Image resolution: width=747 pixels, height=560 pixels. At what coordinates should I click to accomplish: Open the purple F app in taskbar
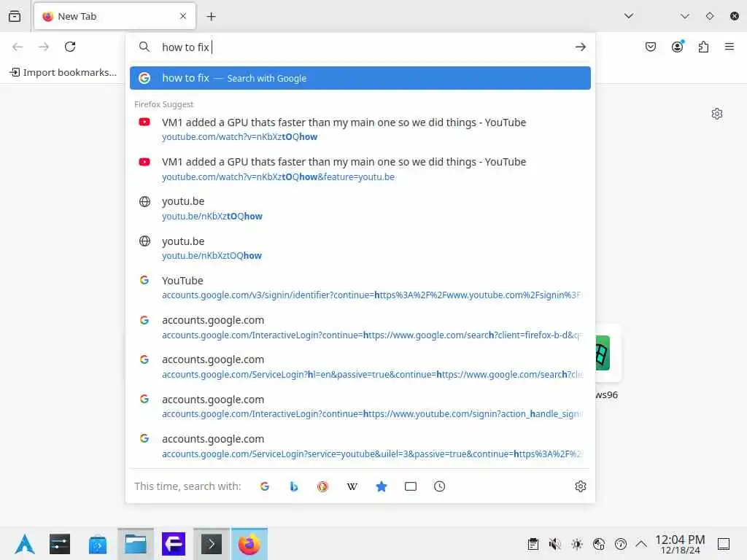coord(174,544)
